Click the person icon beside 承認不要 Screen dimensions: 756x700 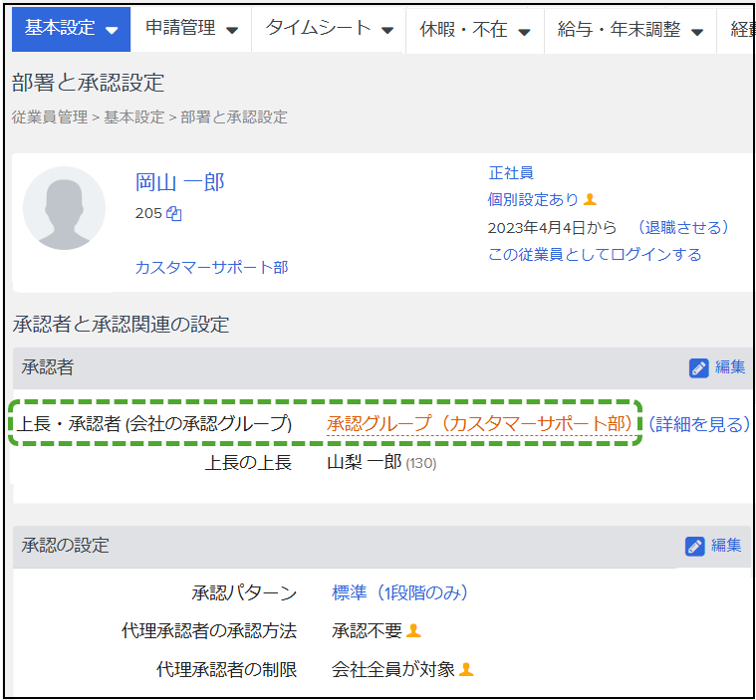(x=414, y=630)
